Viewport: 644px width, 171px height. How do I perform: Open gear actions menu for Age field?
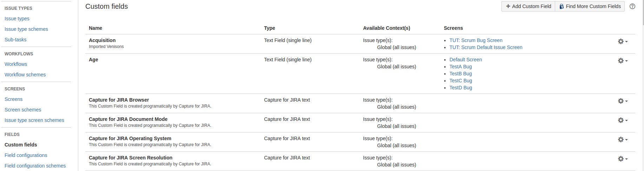[623, 61]
